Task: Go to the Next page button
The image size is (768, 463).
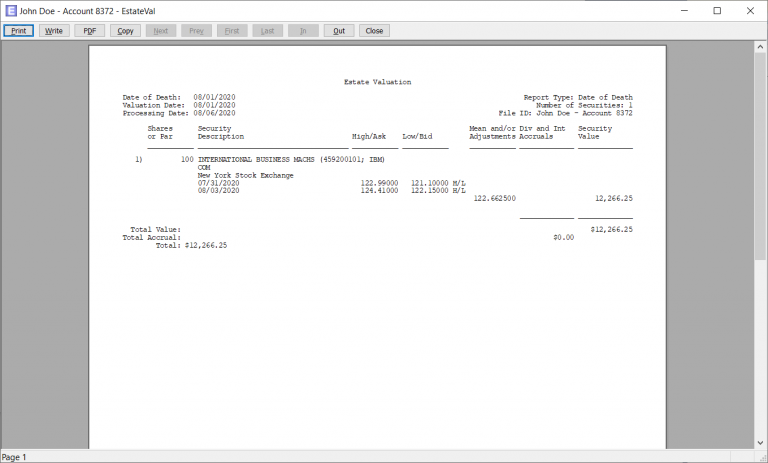Action: [x=160, y=31]
